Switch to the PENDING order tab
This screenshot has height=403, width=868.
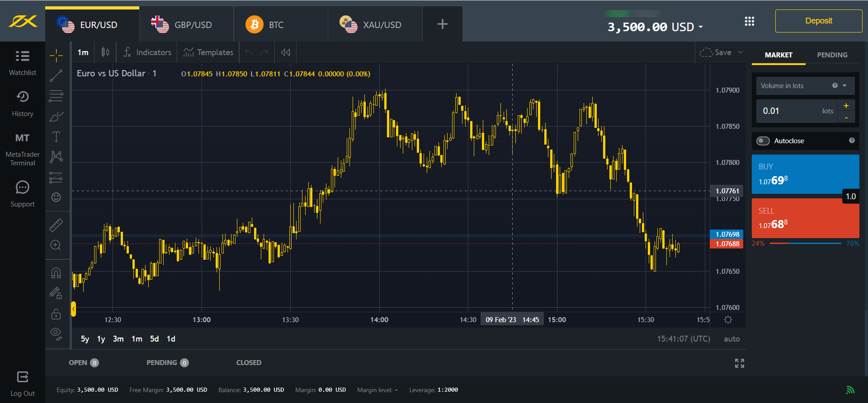point(832,55)
